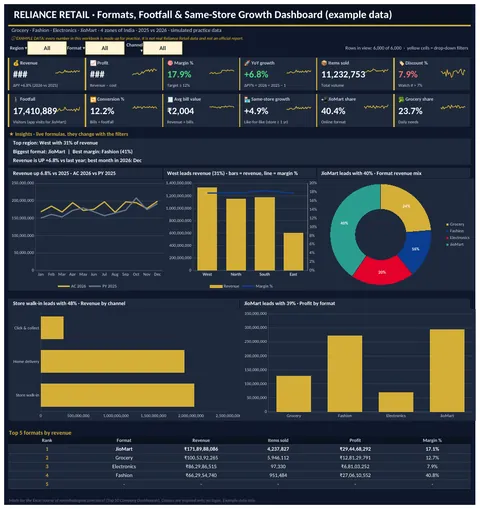The image size is (480, 509).
Task: Click the ₹171,89,88,086 revenue cell
Action: [201, 449]
